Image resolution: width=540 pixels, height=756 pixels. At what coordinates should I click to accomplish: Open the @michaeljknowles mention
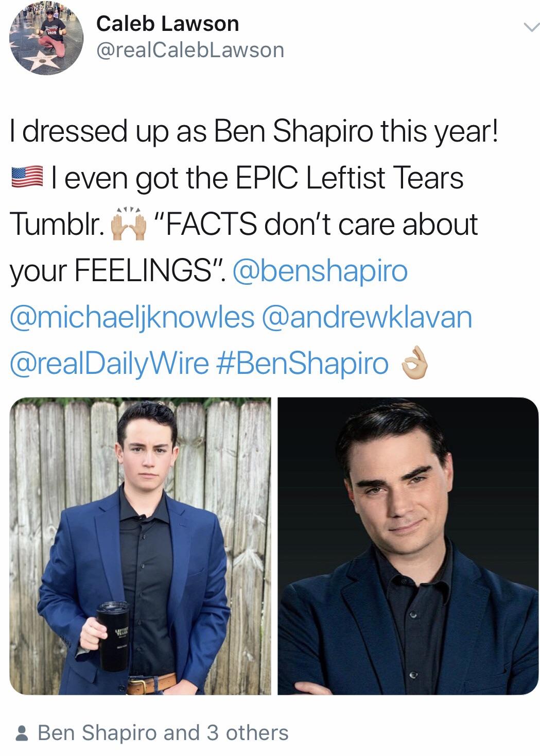132,317
